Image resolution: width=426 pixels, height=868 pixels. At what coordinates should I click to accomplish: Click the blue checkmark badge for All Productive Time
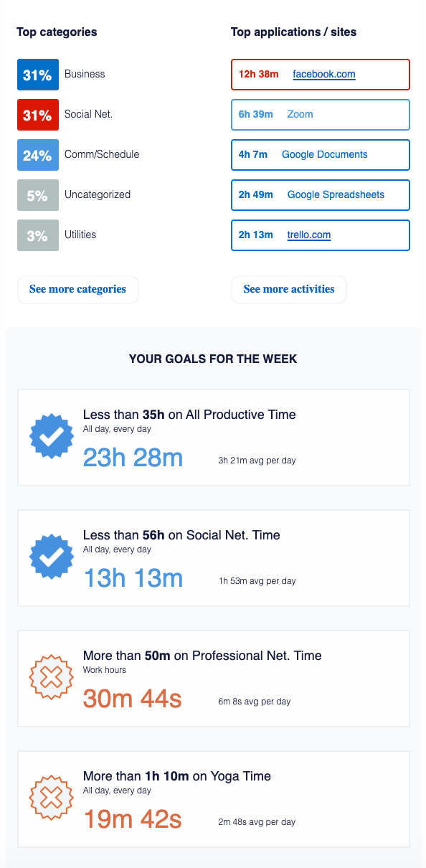pos(52,437)
